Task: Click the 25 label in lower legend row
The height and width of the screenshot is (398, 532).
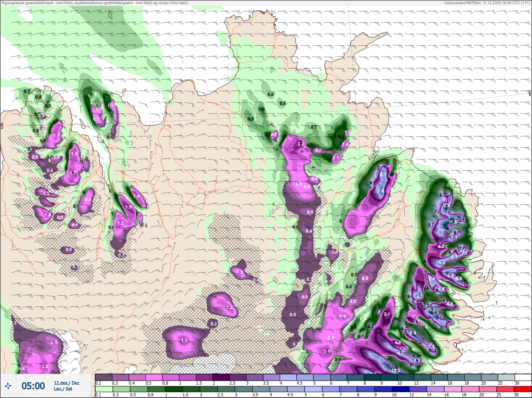Action: [x=498, y=395]
